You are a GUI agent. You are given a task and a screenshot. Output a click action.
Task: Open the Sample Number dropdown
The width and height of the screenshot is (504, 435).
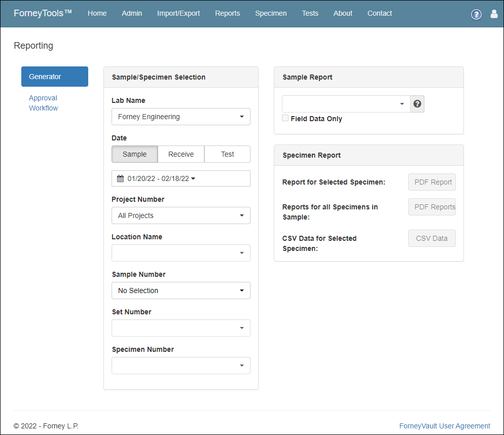pyautogui.click(x=181, y=291)
